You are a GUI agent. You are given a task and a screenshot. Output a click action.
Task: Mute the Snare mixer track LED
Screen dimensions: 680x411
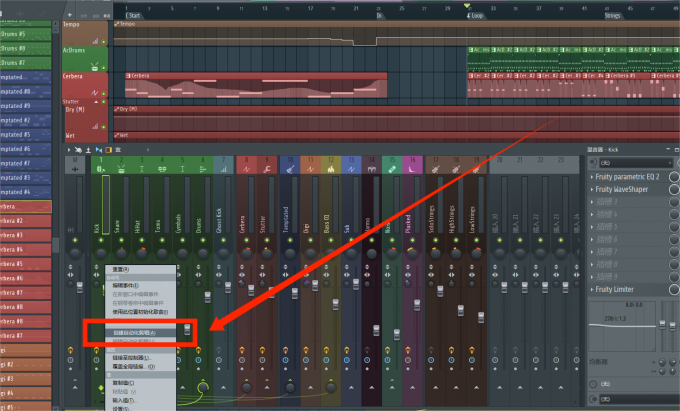121,240
